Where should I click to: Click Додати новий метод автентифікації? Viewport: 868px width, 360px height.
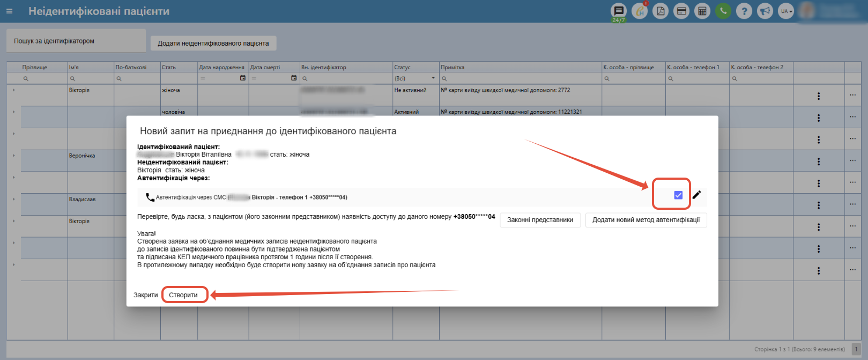[646, 220]
